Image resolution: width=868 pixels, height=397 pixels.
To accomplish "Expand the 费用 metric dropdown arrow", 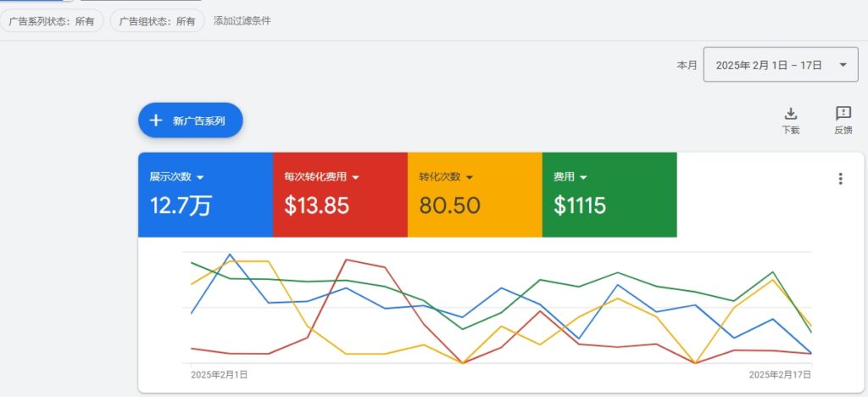I will 583,177.
